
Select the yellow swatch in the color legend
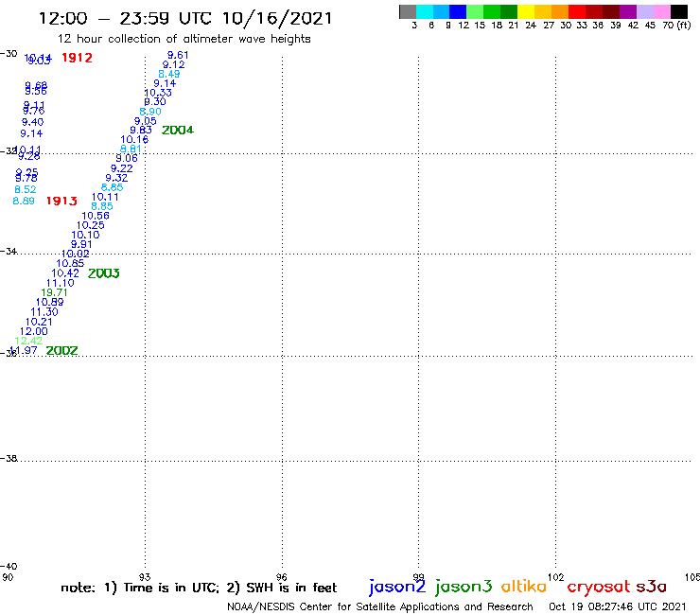[x=526, y=11]
